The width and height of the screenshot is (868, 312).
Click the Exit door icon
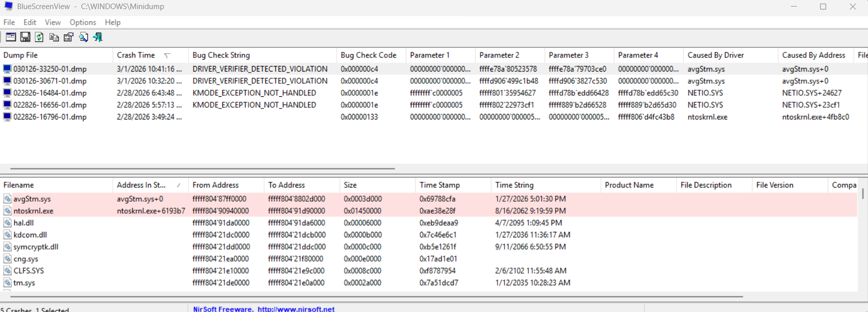[x=98, y=37]
